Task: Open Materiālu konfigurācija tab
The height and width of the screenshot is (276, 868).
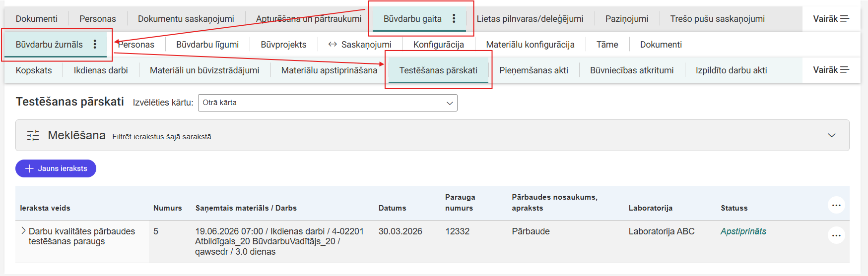Action: (x=530, y=45)
